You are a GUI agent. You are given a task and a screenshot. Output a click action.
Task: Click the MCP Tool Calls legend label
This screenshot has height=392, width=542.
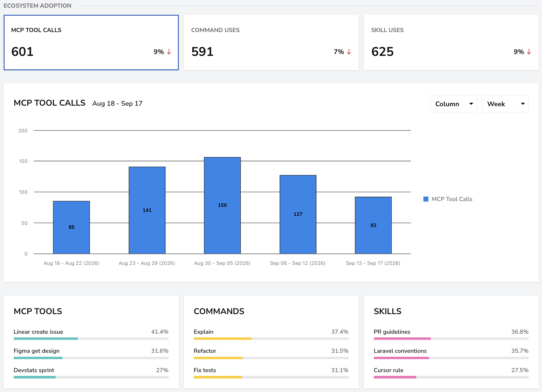click(452, 199)
